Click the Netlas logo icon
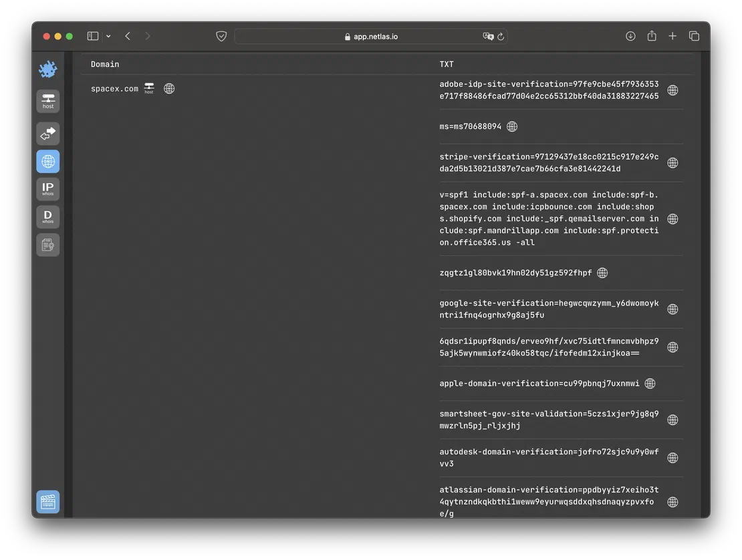Screen dimensions: 742x560 (x=47, y=69)
